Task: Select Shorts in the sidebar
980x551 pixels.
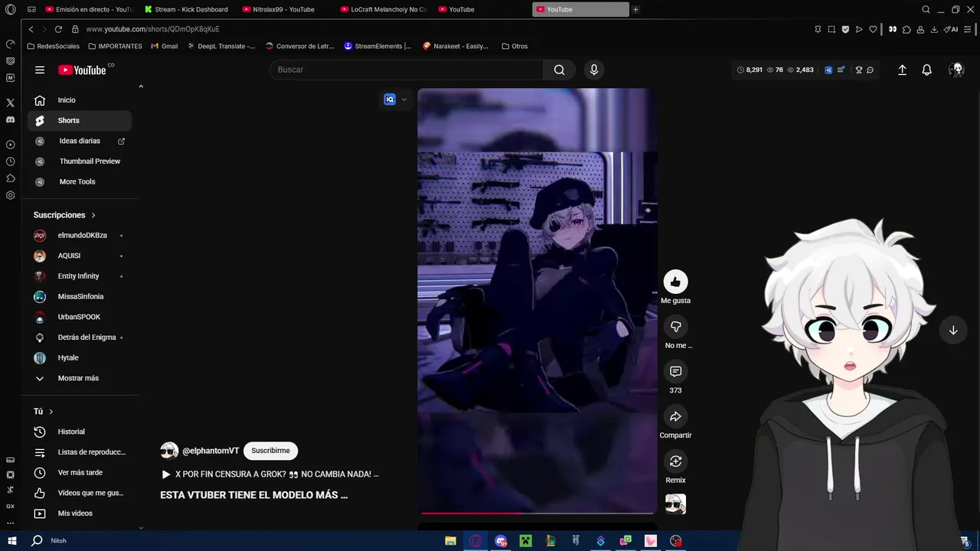Action: 80,121
